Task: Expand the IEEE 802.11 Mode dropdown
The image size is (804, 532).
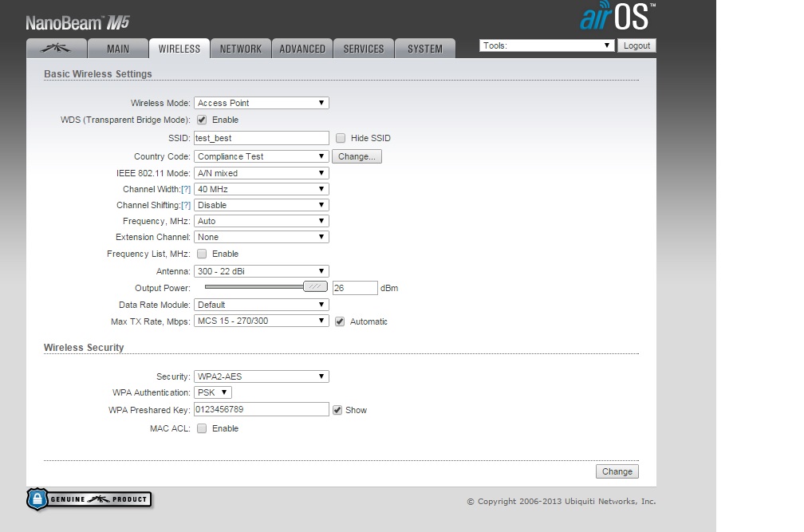Action: 262,173
